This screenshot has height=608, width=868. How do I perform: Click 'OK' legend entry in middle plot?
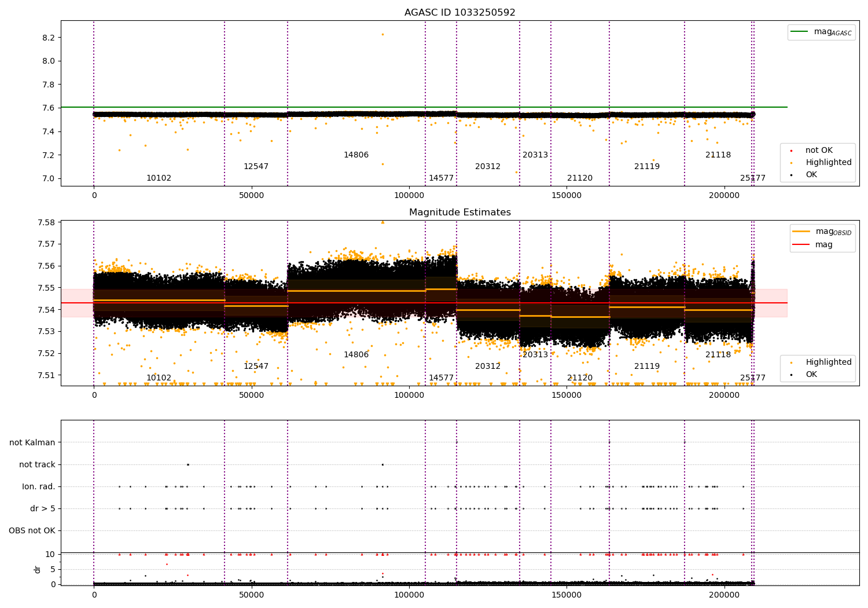tap(811, 375)
